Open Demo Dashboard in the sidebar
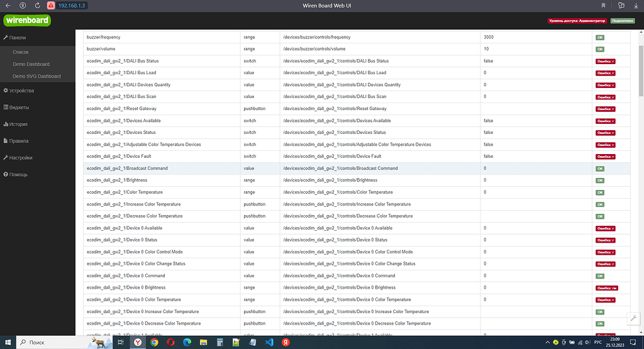The width and height of the screenshot is (644, 349). coord(31,64)
